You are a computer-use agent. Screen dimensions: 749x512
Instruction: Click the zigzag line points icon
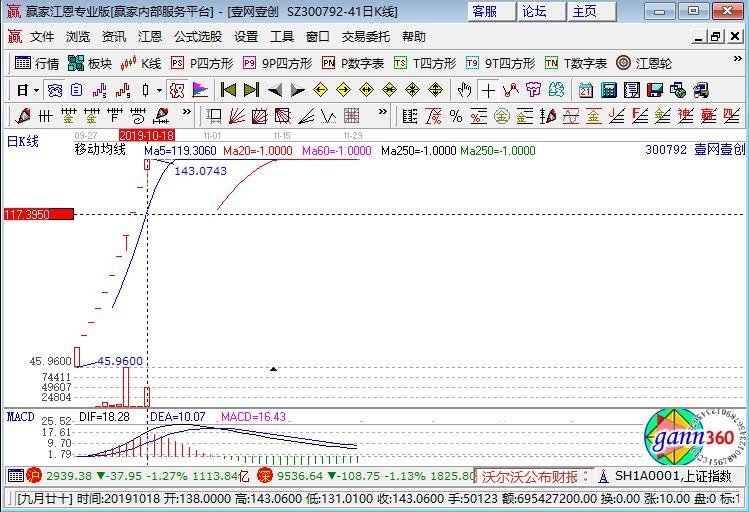511,90
